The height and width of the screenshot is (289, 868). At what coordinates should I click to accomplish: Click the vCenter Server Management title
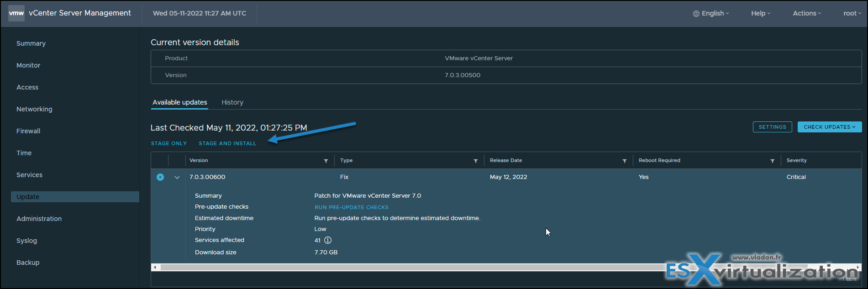pyautogui.click(x=80, y=13)
